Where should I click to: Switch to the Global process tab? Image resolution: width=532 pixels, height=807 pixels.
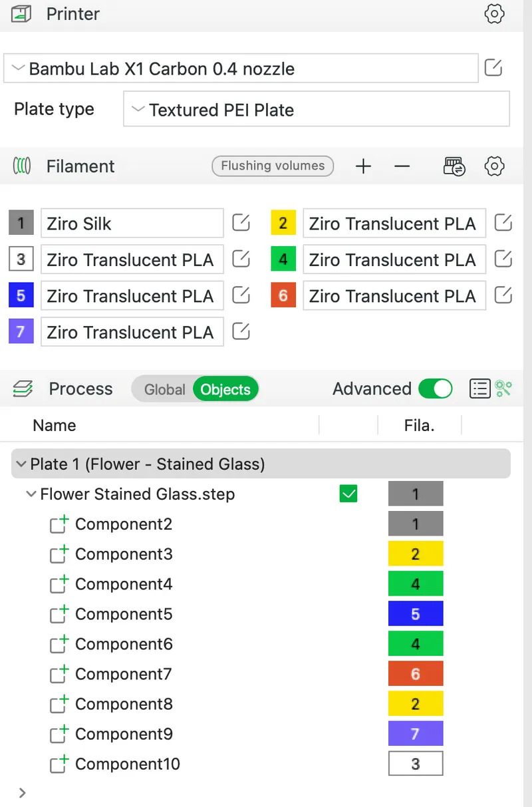pyautogui.click(x=164, y=389)
